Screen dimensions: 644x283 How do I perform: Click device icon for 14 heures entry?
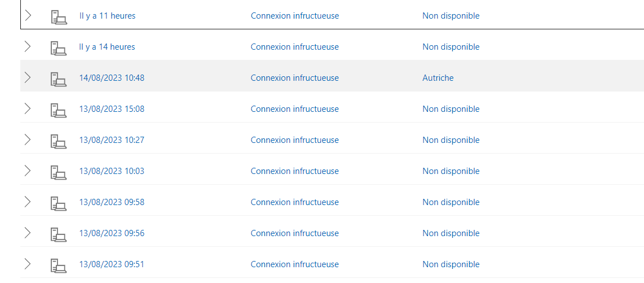click(x=59, y=47)
